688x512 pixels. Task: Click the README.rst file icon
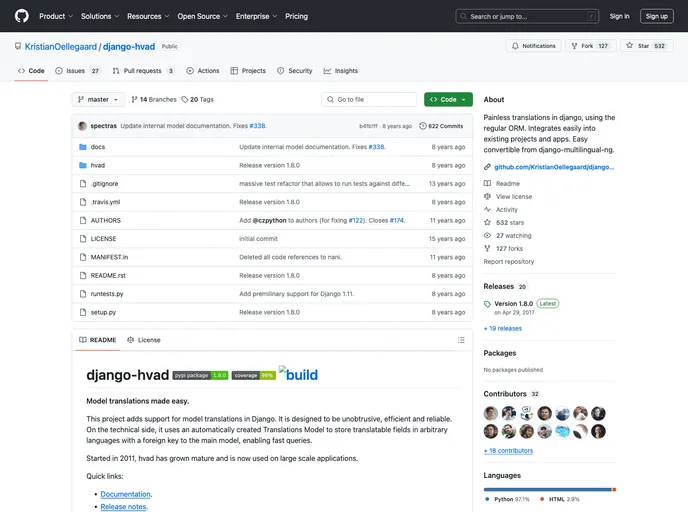point(83,276)
